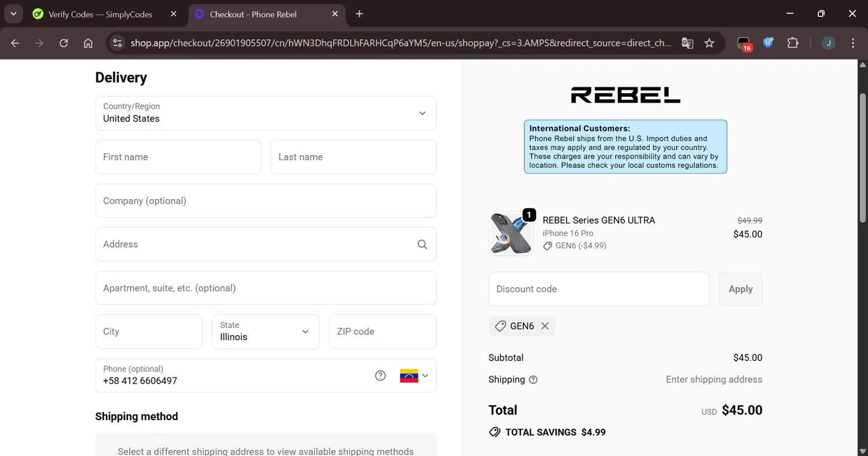Click the First name field

(178, 157)
